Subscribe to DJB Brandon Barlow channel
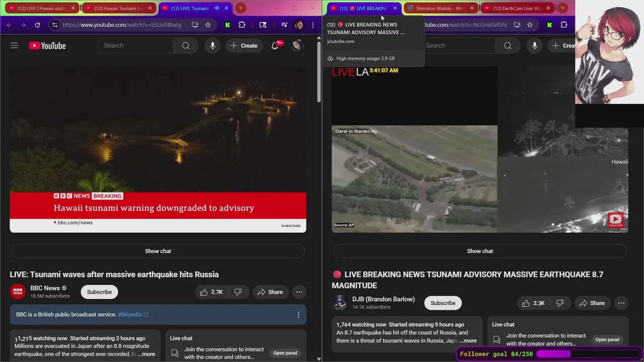This screenshot has width=644, height=362. [x=443, y=303]
